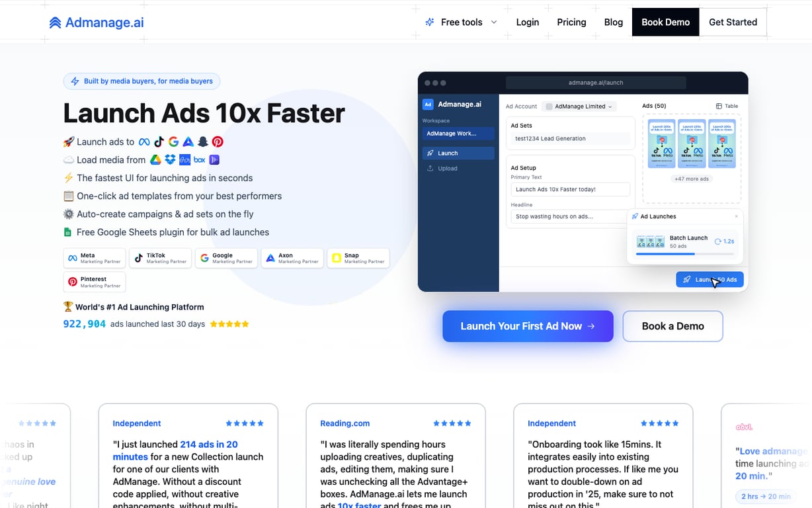Expand the AdManage Limited ad account selector
This screenshot has height=508, width=812.
pyautogui.click(x=579, y=106)
